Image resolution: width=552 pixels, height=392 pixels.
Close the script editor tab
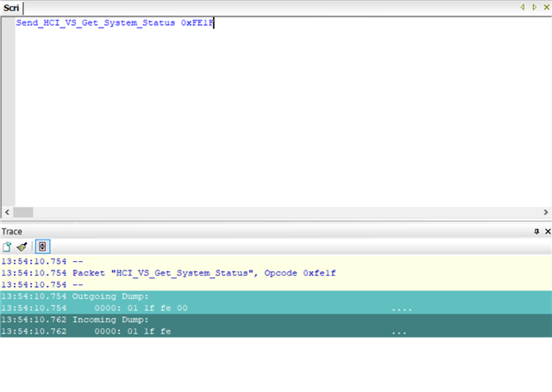tap(546, 8)
